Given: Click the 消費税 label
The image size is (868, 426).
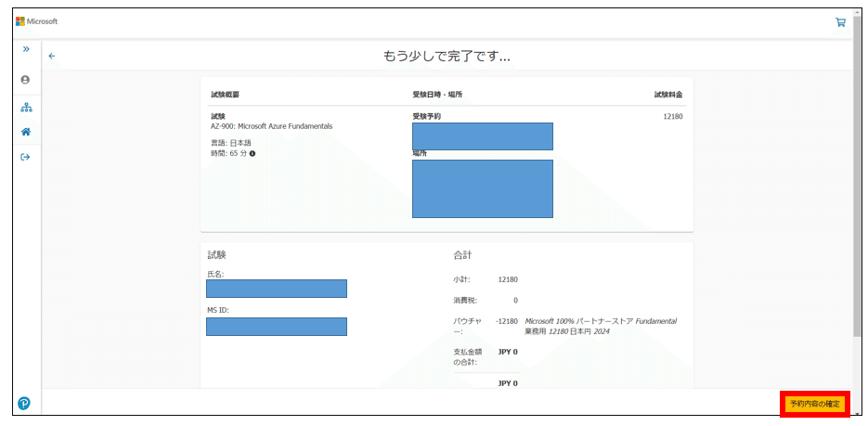Looking at the screenshot, I should tap(465, 301).
